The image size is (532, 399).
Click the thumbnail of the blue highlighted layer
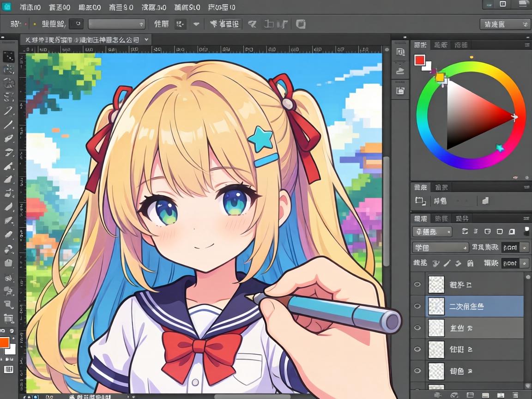pos(436,306)
